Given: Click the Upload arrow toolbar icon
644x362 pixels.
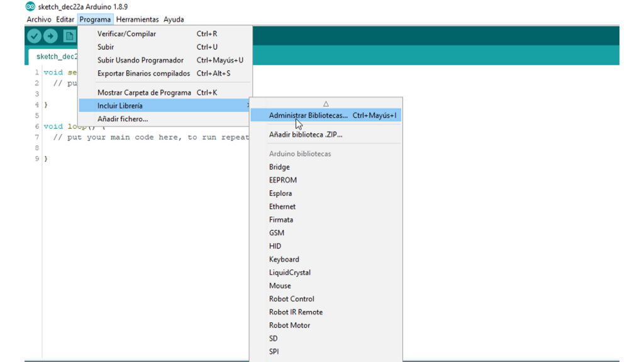Looking at the screenshot, I should coord(50,36).
